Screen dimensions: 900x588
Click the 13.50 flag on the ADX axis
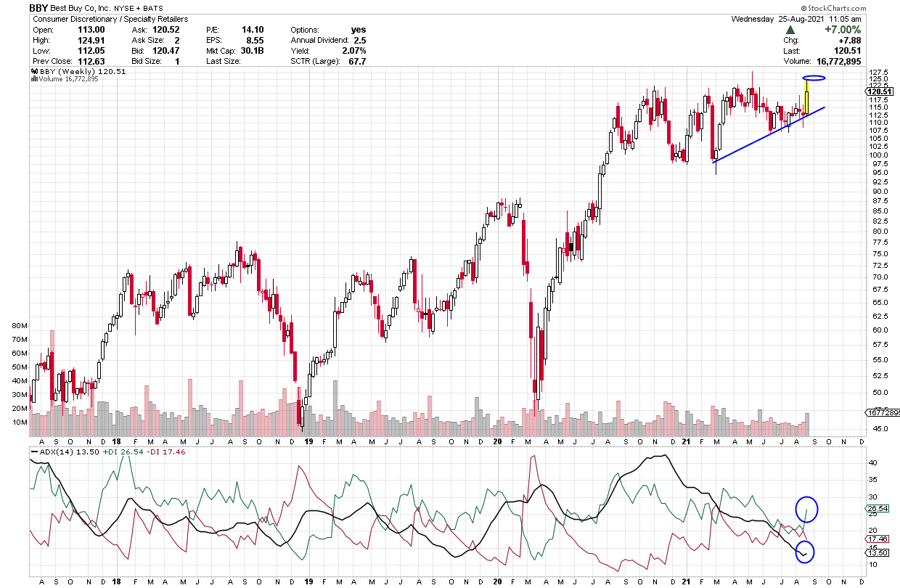pos(877,552)
